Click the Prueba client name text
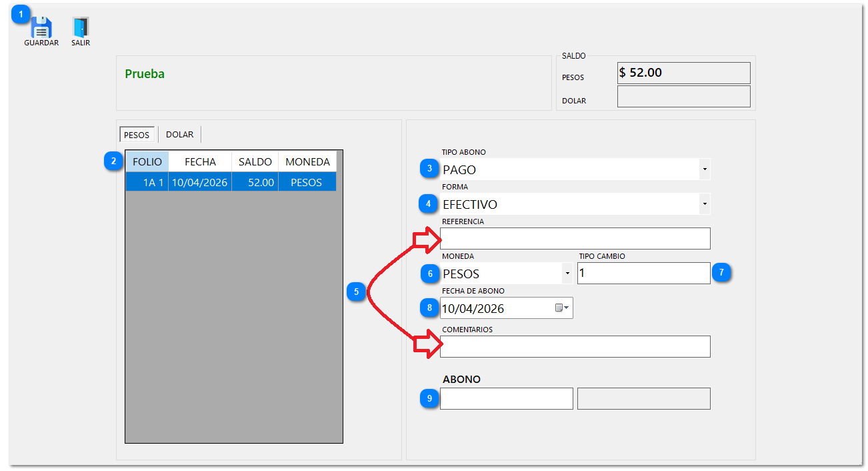Viewport: 868px width, 471px height. (x=145, y=74)
